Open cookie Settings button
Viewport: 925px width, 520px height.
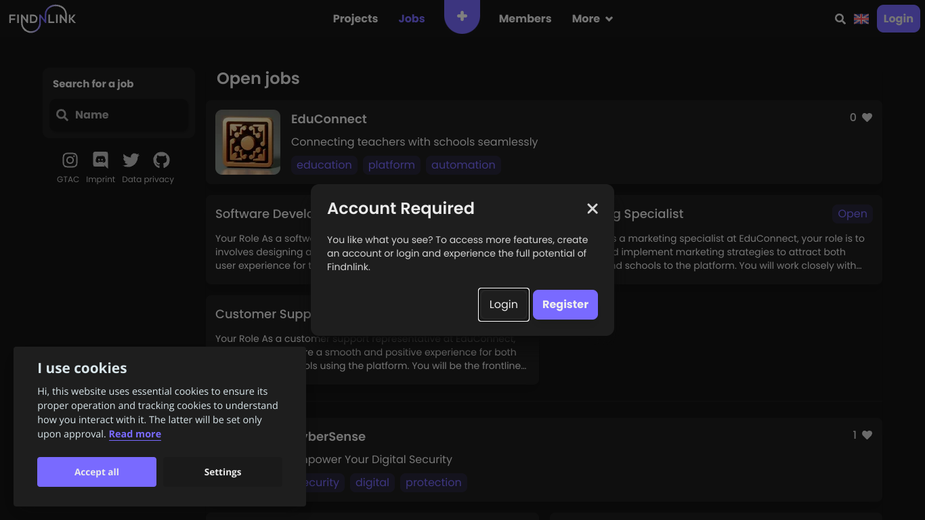(222, 472)
